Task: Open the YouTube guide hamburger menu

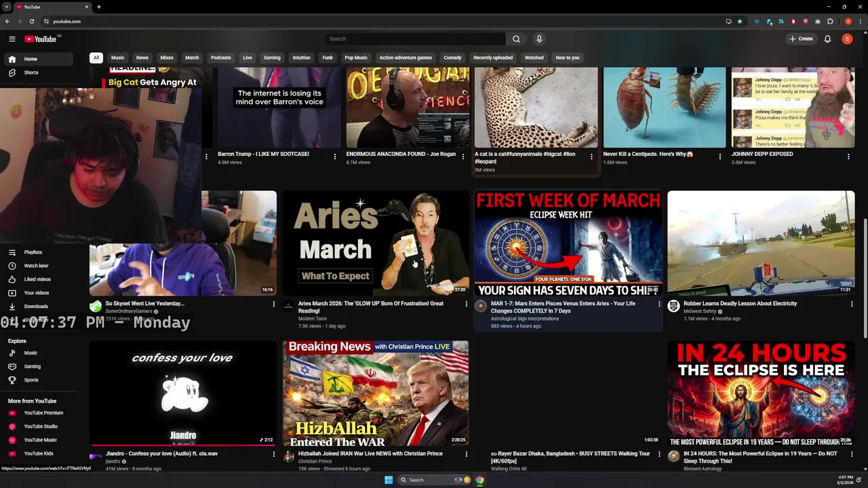Action: (x=12, y=39)
